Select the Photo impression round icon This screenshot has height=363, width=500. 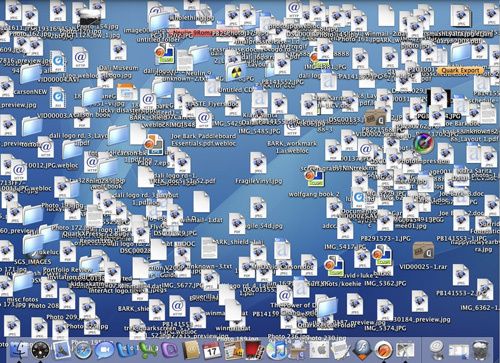(x=423, y=143)
